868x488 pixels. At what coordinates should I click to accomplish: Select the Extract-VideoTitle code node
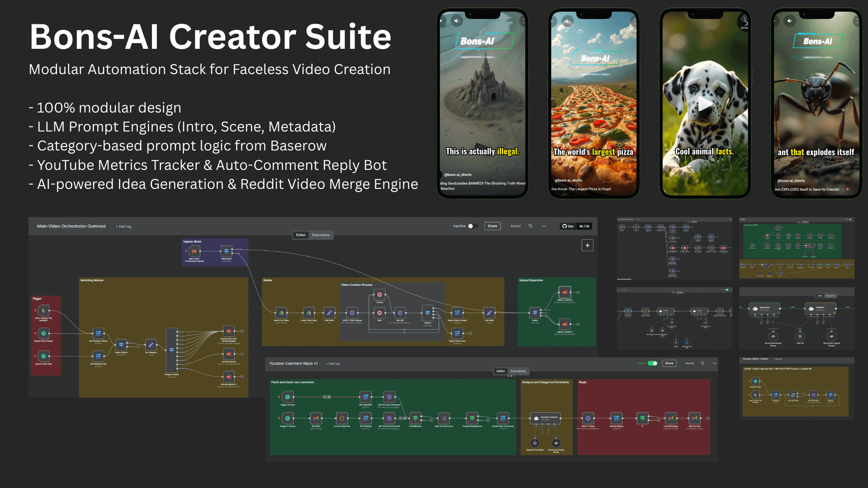click(x=342, y=418)
